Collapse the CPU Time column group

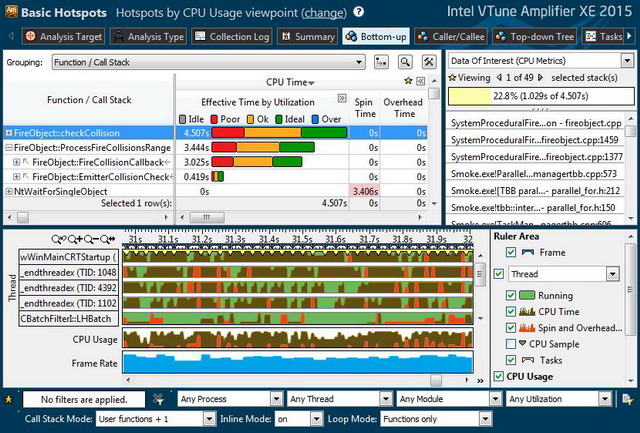tap(420, 82)
